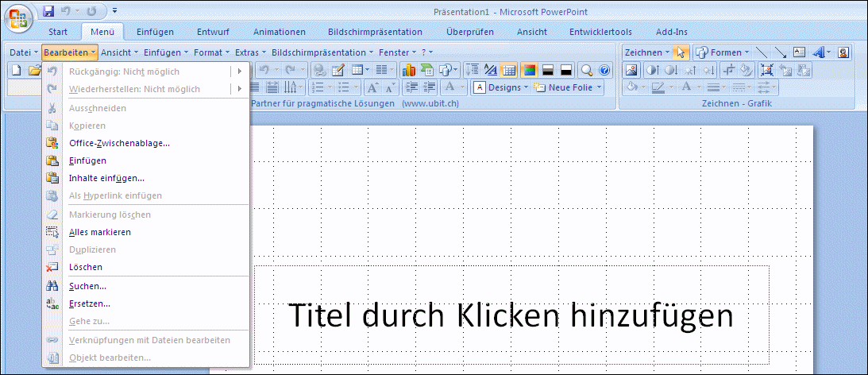
Task: Click the title placeholder 'Titel durch Klicken hinzufügen'
Action: click(510, 315)
